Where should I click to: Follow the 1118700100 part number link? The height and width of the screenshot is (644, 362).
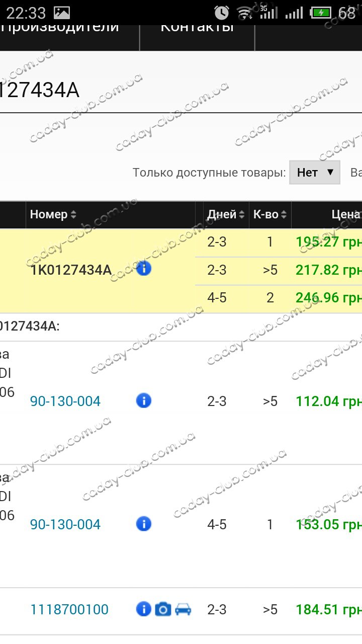(69, 609)
